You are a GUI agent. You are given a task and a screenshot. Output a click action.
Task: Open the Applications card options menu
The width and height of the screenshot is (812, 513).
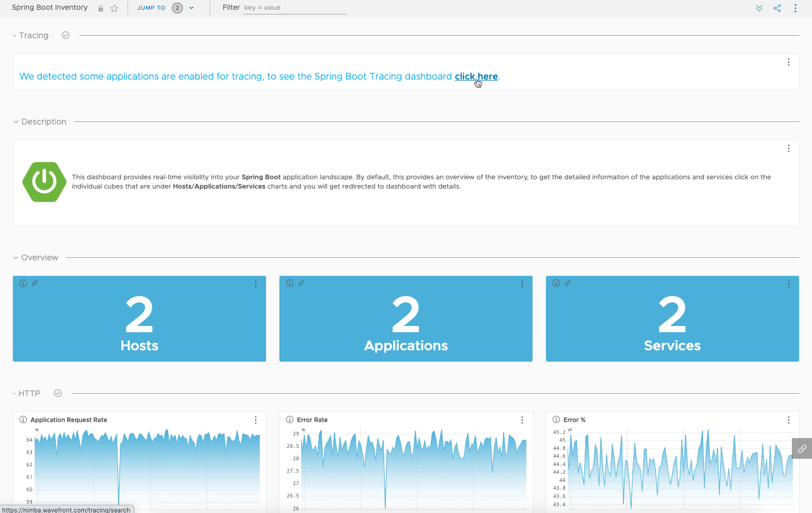click(x=522, y=284)
